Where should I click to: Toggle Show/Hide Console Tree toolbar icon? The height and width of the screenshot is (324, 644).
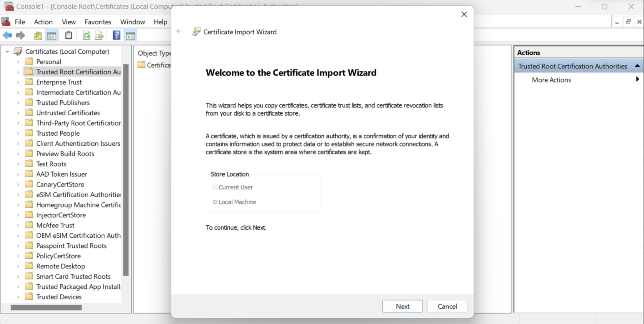tap(52, 35)
